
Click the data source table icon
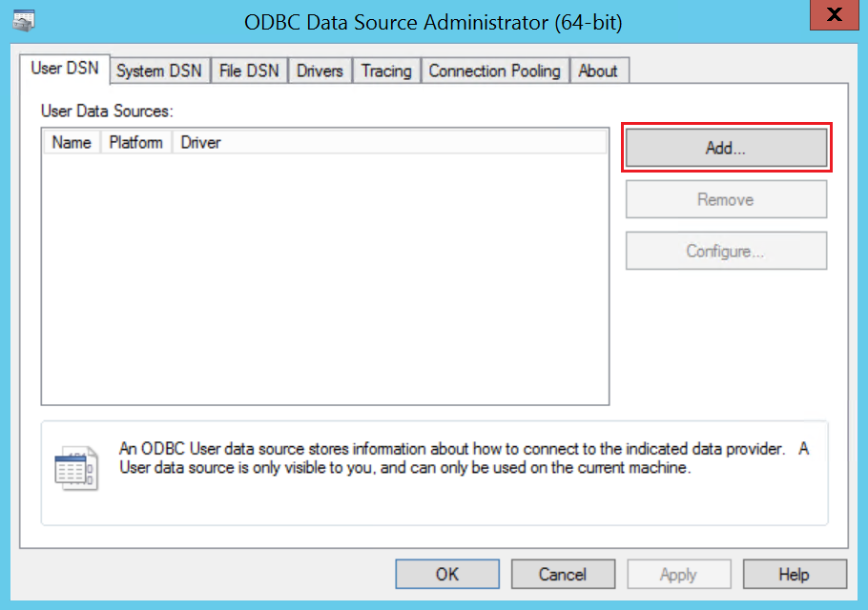[x=75, y=467]
